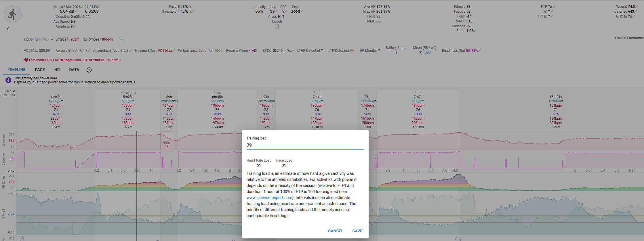Click the purple power data lightning icon
The width and height of the screenshot is (644, 241).
pyautogui.click(x=8, y=80)
